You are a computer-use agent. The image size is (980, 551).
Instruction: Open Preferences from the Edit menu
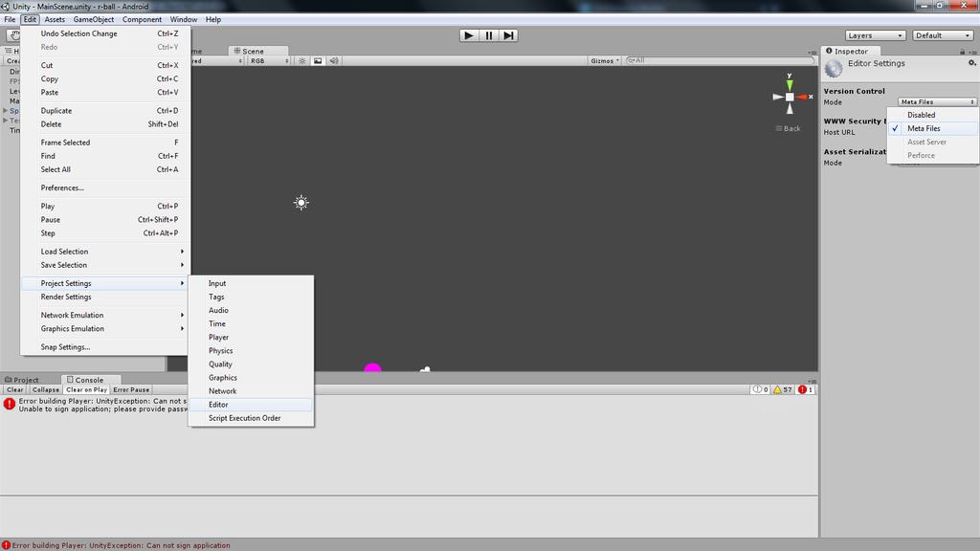pos(105,188)
